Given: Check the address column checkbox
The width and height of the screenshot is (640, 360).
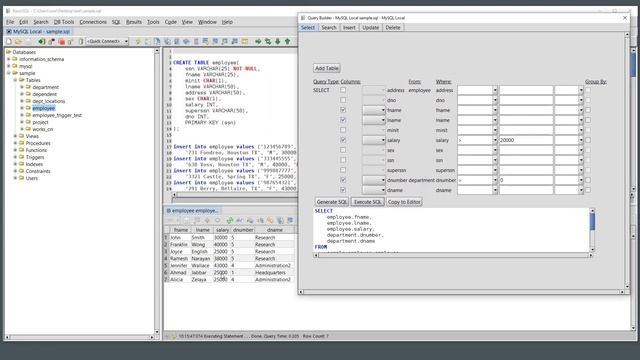Looking at the screenshot, I should 343,90.
